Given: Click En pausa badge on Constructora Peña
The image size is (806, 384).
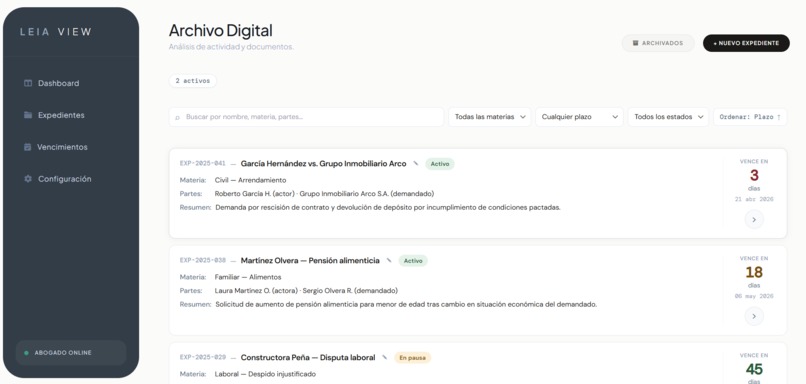Looking at the screenshot, I should tap(412, 357).
